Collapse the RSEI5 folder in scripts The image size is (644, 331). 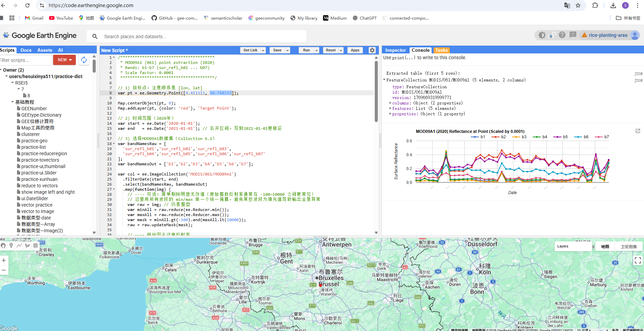tap(13, 83)
